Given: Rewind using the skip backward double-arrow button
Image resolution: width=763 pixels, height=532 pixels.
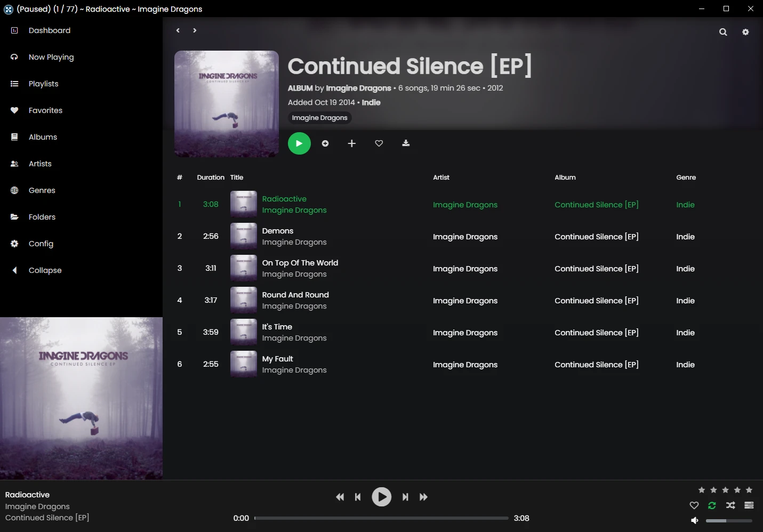Looking at the screenshot, I should (340, 497).
